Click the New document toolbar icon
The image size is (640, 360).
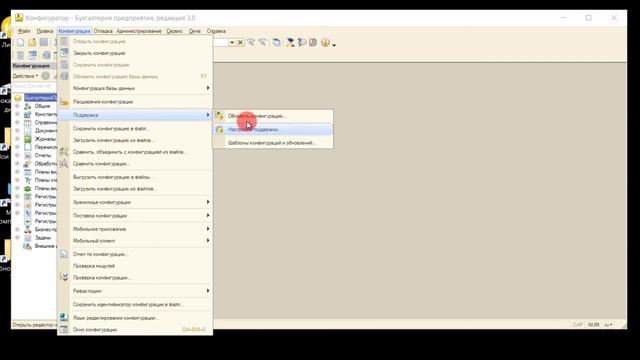coord(20,42)
